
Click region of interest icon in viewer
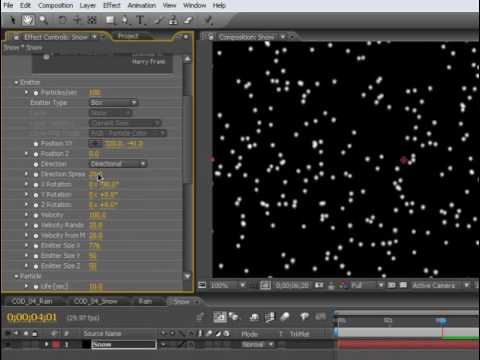tap(392, 285)
